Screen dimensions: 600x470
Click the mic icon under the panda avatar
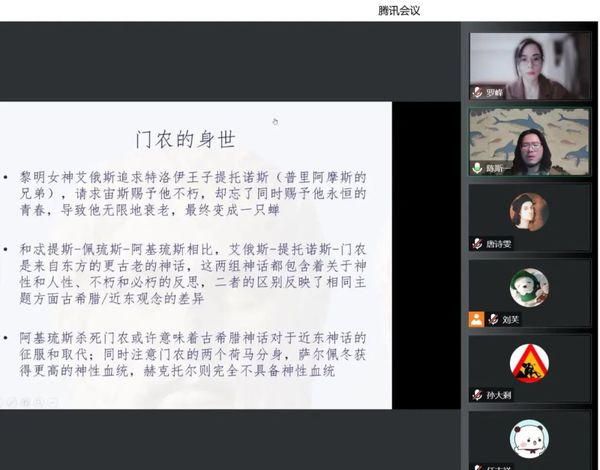(478, 466)
